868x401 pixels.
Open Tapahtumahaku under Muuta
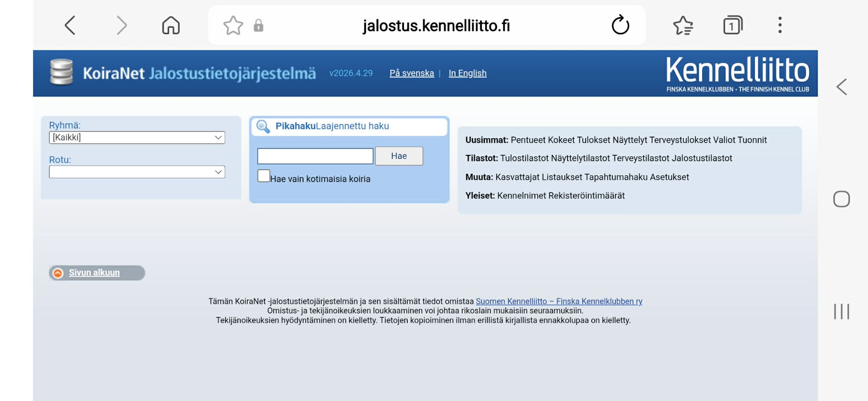coord(617,177)
